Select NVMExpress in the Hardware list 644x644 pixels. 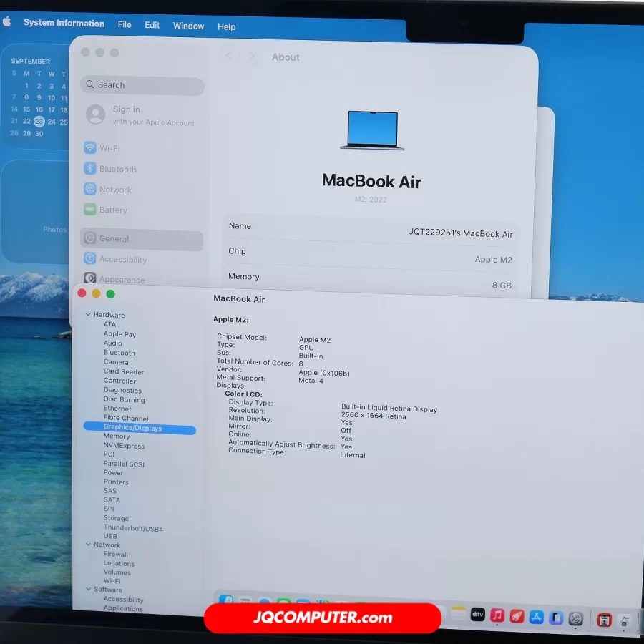click(x=124, y=446)
